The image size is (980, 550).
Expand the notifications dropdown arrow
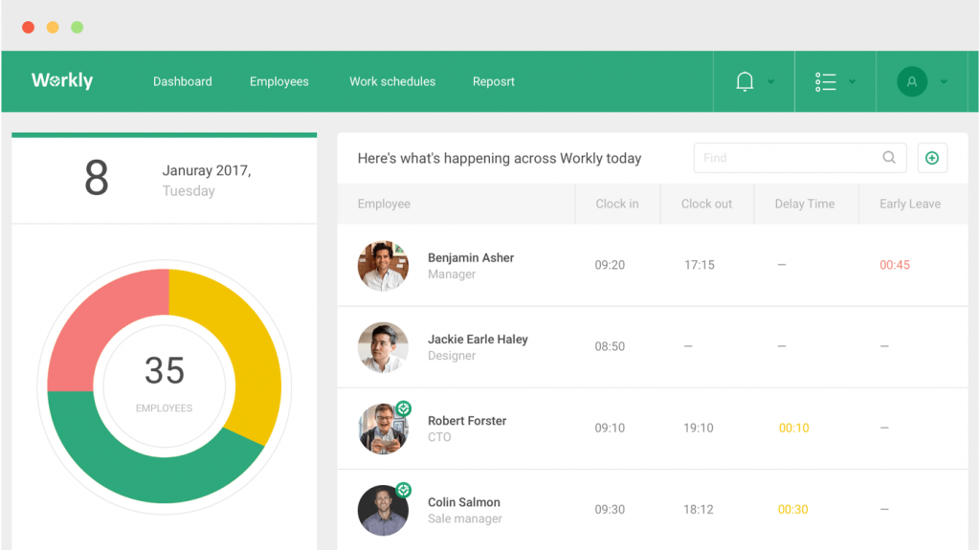770,82
